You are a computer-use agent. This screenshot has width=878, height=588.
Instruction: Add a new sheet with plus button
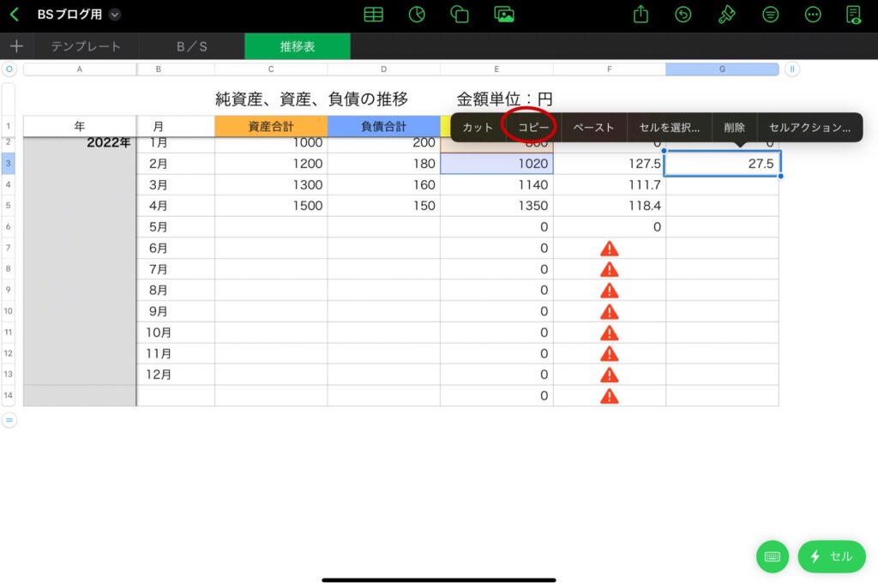(16, 46)
